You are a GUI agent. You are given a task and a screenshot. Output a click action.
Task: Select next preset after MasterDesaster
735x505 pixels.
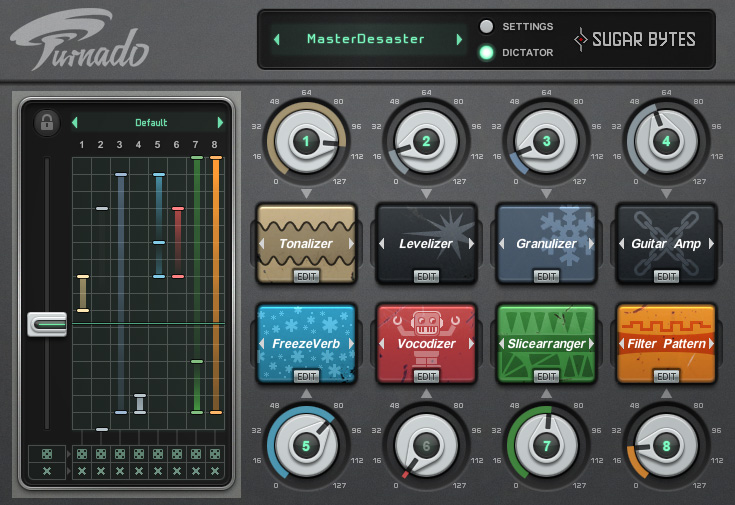(460, 40)
